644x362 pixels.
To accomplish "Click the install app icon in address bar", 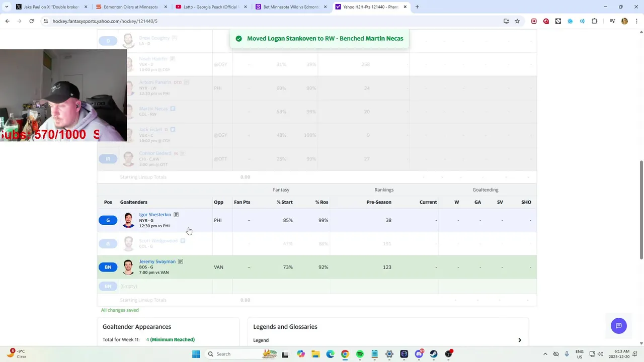I will click(x=506, y=21).
